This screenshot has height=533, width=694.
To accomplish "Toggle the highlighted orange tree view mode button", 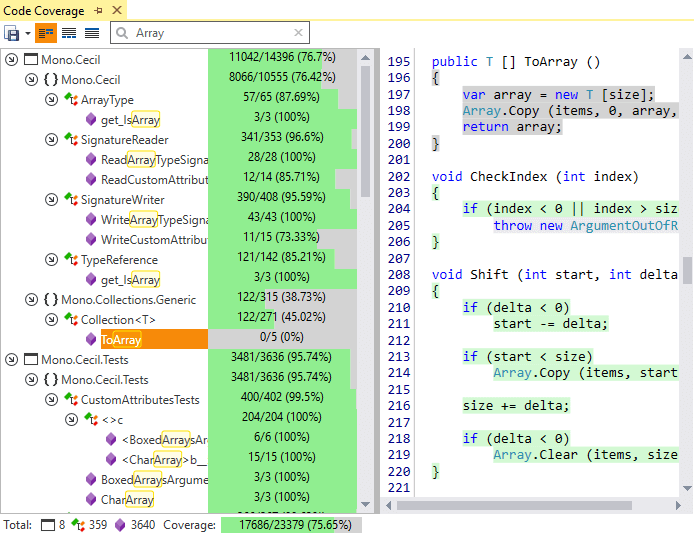I will (47, 33).
